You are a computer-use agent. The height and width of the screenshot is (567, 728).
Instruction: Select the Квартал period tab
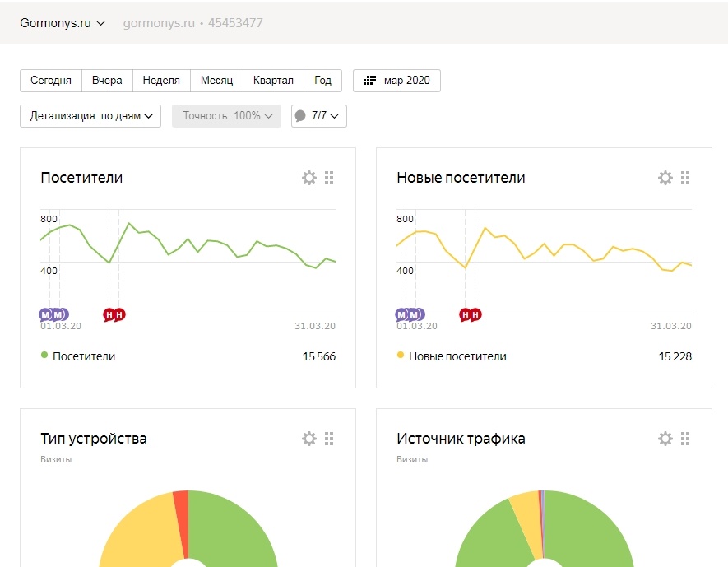(x=273, y=81)
